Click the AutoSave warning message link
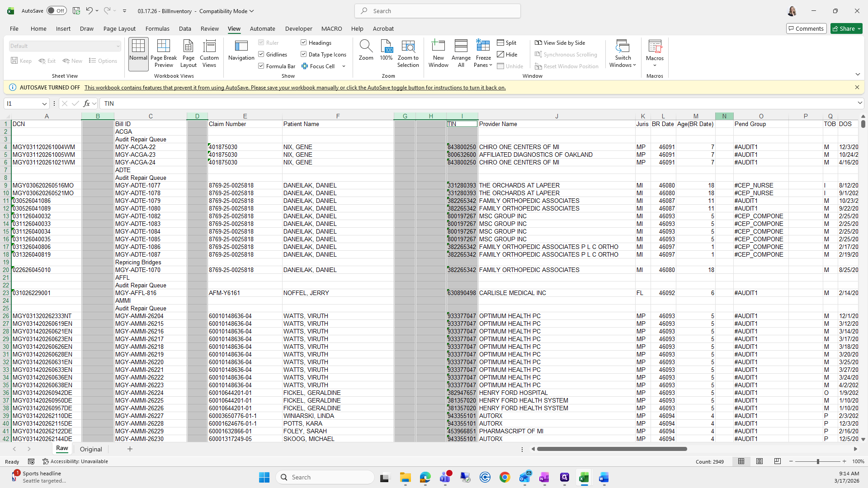The height and width of the screenshot is (488, 868). click(295, 88)
